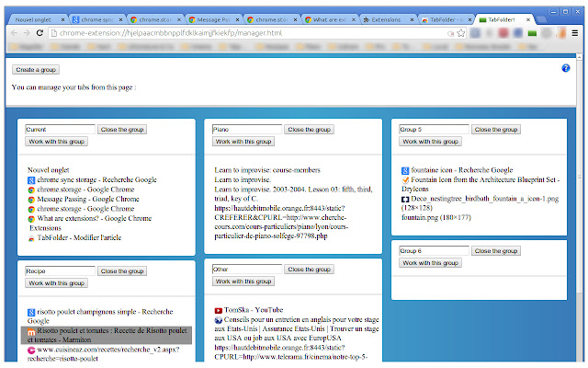The height and width of the screenshot is (368, 588).
Task: Edit the Piano group name field
Action: (x=247, y=129)
